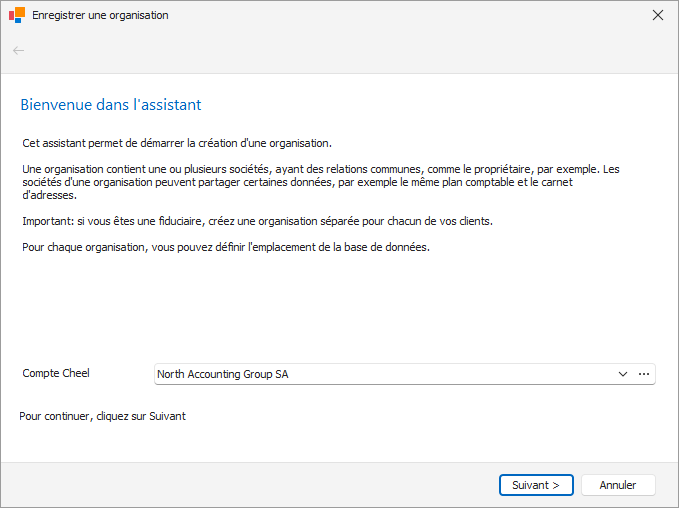Click the 'Pour chaque organisation' sentence
The height and width of the screenshot is (508, 679).
tap(226, 247)
